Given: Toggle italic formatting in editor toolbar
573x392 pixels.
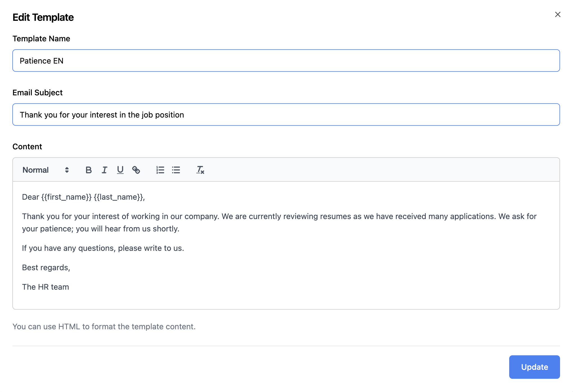Looking at the screenshot, I should [104, 170].
